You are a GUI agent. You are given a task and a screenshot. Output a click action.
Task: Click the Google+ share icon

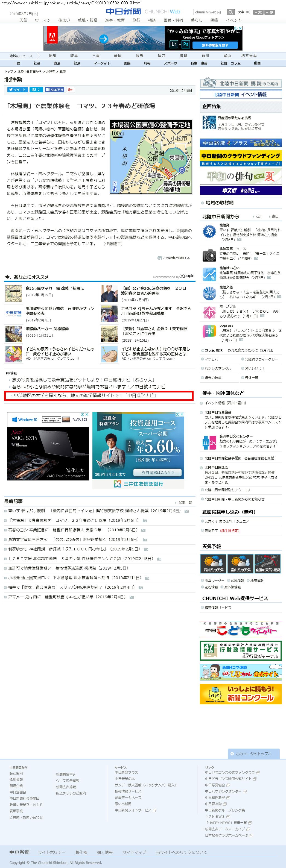point(70,90)
